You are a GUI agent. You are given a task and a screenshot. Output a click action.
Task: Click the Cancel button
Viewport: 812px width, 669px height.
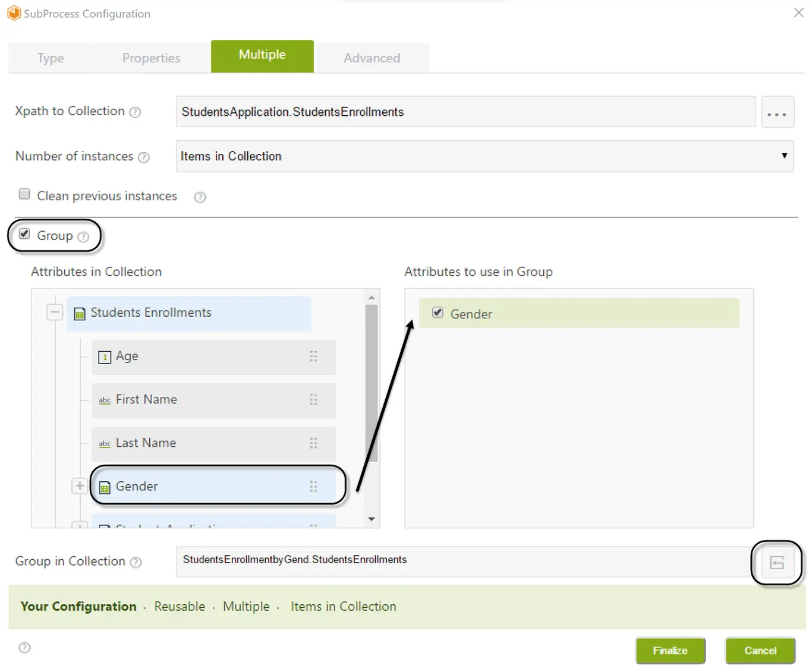[760, 651]
